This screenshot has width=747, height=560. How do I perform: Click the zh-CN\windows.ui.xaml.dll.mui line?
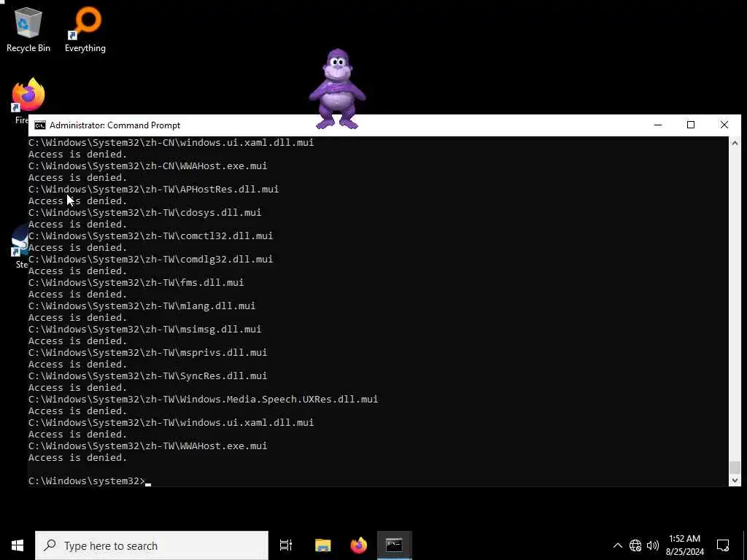pyautogui.click(x=171, y=142)
